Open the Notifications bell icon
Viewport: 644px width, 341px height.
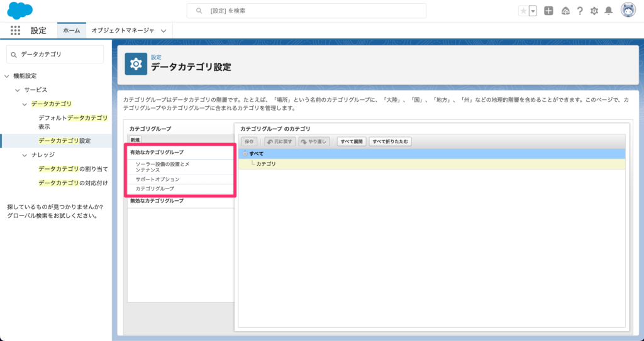pyautogui.click(x=609, y=11)
